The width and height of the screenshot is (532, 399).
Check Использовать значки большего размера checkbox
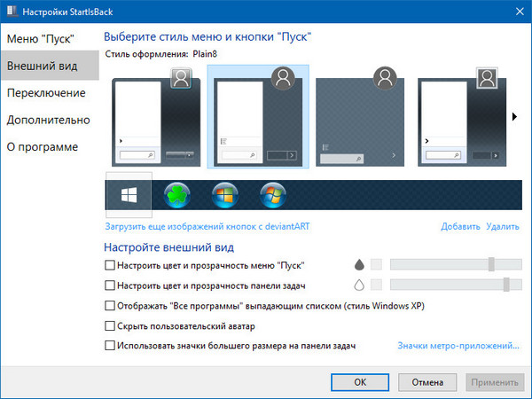point(110,346)
